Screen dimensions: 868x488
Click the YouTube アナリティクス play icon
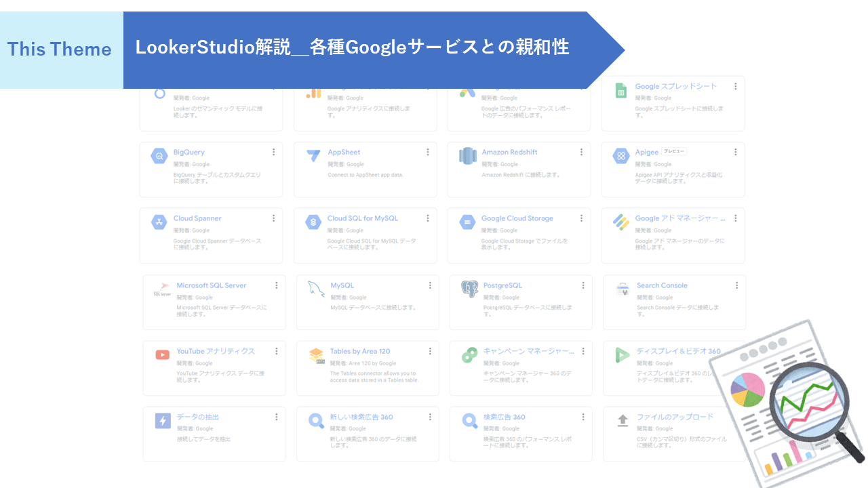162,354
